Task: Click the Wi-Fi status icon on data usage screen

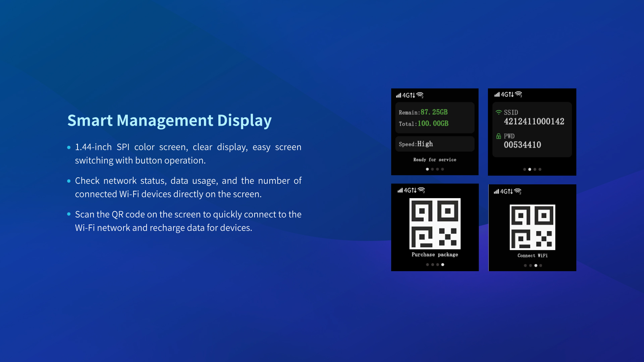Action: coord(420,95)
